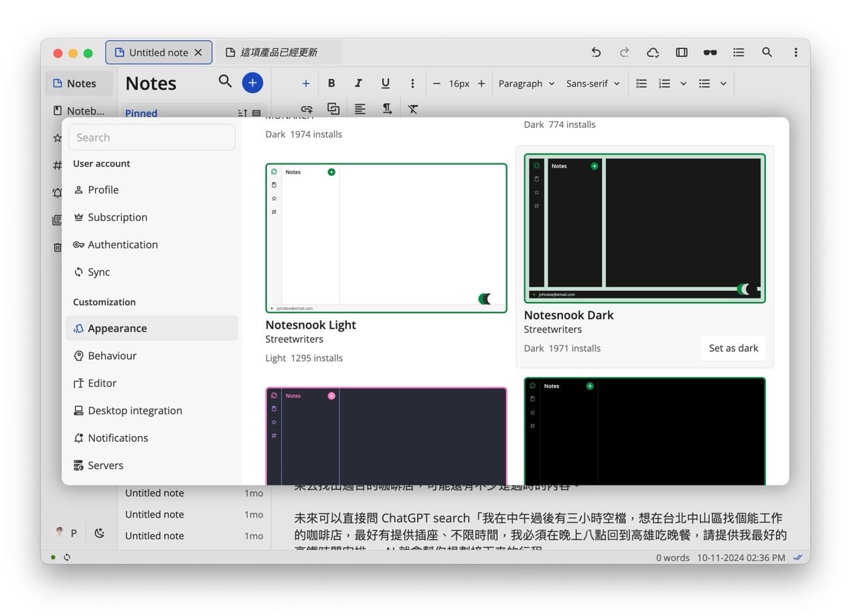Insert a checklist with the checklist icon
The image size is (857, 616).
[641, 84]
